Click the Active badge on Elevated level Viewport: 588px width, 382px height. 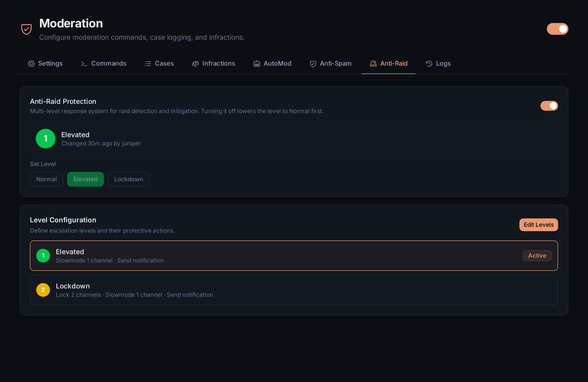point(537,256)
